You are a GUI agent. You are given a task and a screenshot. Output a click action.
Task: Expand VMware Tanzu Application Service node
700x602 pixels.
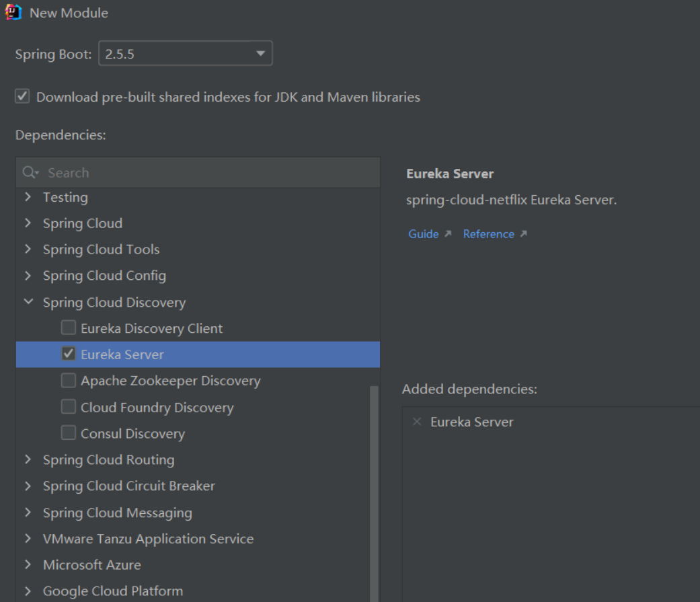(x=28, y=538)
